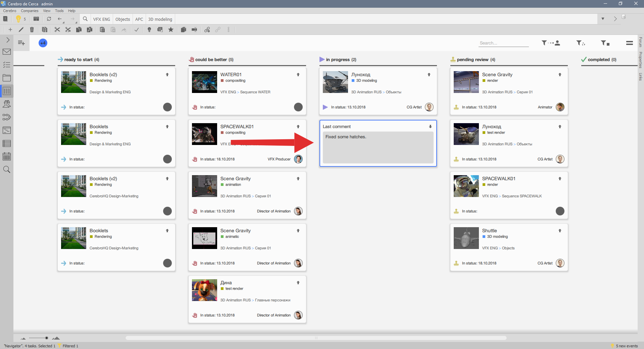This screenshot has height=349, width=644.
Task: Click the completed column header
Action: [x=599, y=59]
